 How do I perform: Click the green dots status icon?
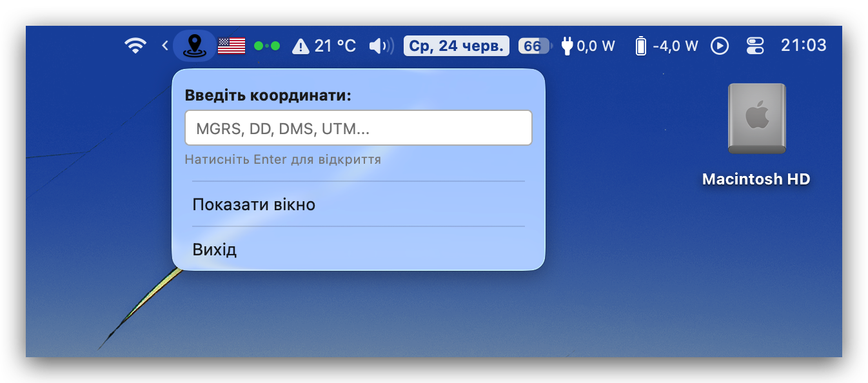point(267,46)
